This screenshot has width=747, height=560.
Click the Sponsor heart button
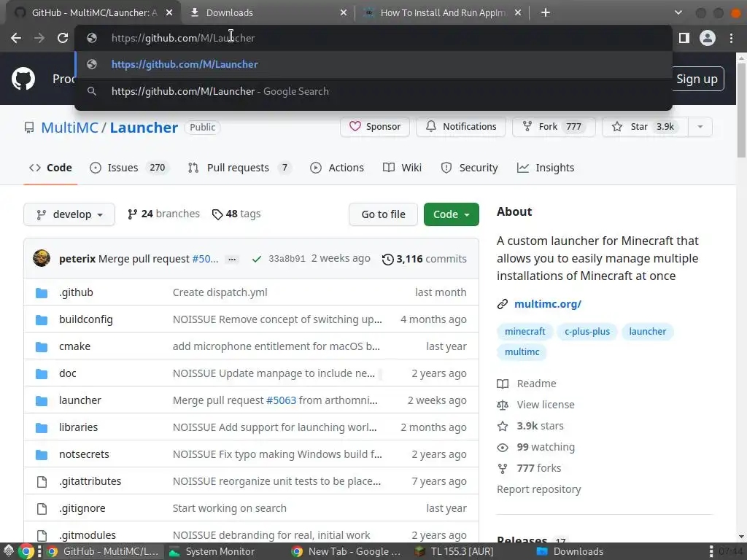tap(375, 127)
